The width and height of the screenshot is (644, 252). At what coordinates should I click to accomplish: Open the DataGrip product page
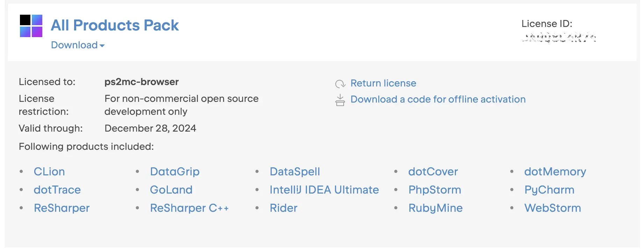(x=174, y=171)
